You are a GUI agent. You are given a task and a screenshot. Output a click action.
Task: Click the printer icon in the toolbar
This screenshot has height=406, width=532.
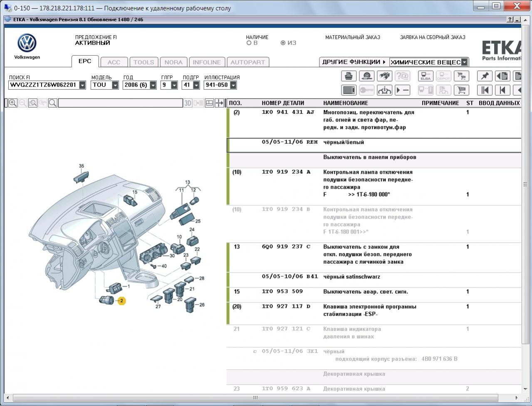(349, 76)
